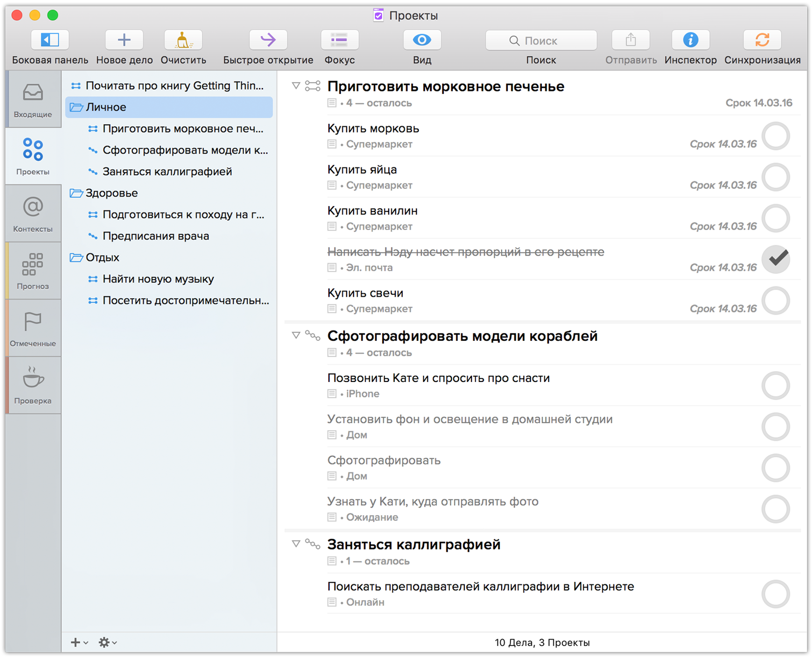This screenshot has height=657, width=812.
Task: Click sequential project icon beside Сфотографировать модели кораблей title
Action: point(313,335)
